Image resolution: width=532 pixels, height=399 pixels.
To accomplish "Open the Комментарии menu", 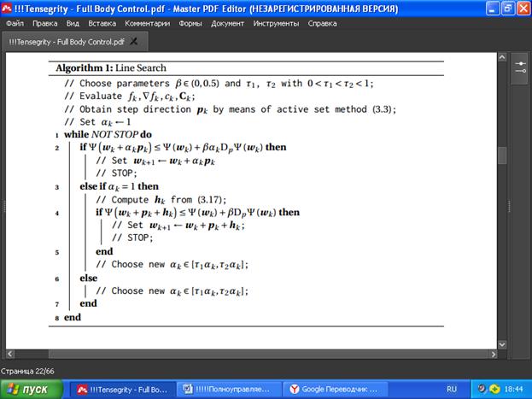I will (x=147, y=23).
